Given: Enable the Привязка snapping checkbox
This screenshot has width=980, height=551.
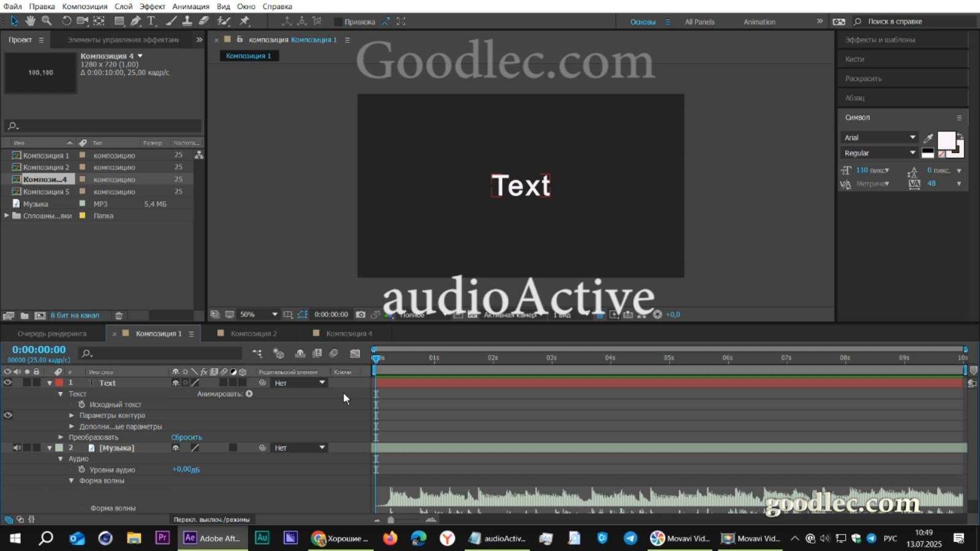Looking at the screenshot, I should (x=339, y=21).
